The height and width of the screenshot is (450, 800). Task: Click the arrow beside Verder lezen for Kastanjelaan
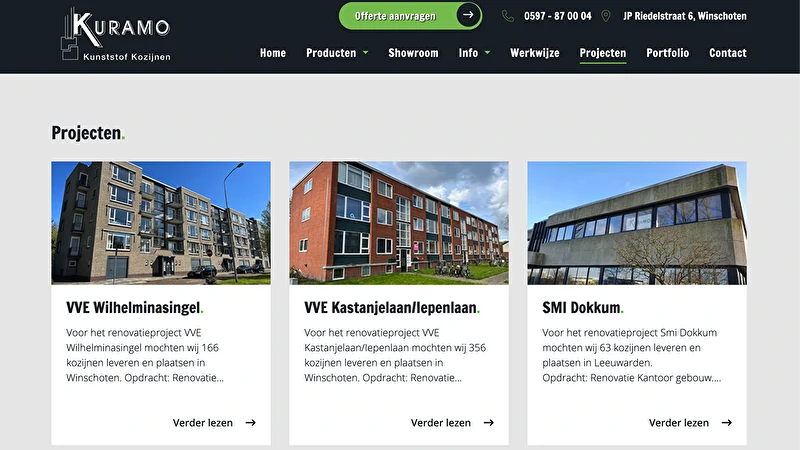(x=489, y=422)
